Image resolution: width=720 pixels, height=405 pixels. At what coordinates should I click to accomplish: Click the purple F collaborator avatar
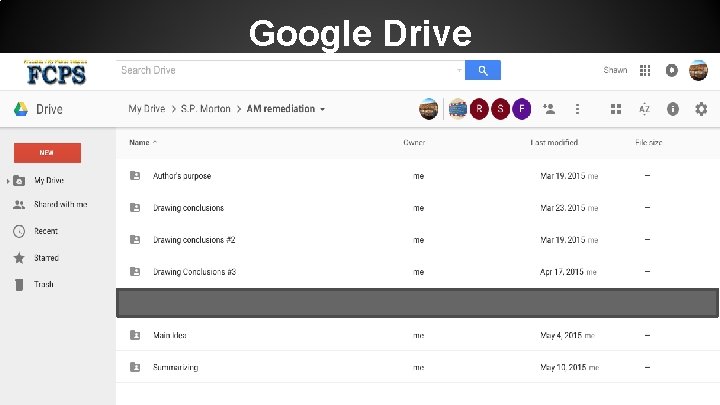522,109
